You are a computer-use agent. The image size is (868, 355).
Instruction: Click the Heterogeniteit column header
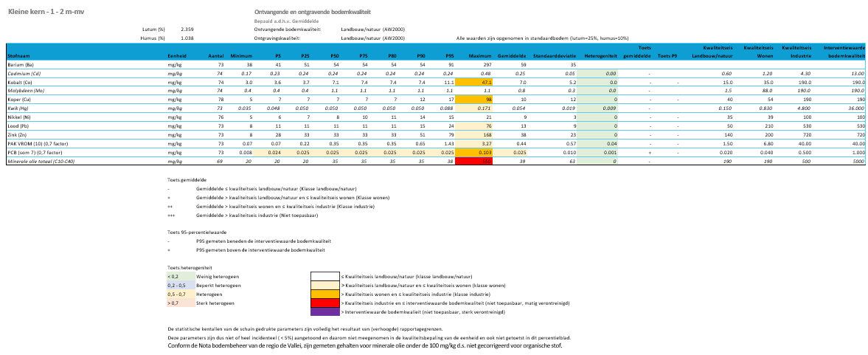click(600, 56)
